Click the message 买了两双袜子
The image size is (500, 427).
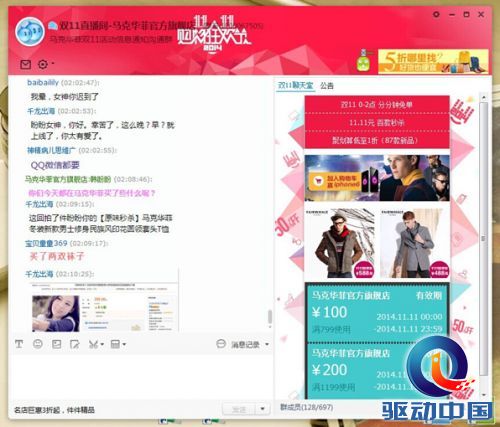[57, 256]
